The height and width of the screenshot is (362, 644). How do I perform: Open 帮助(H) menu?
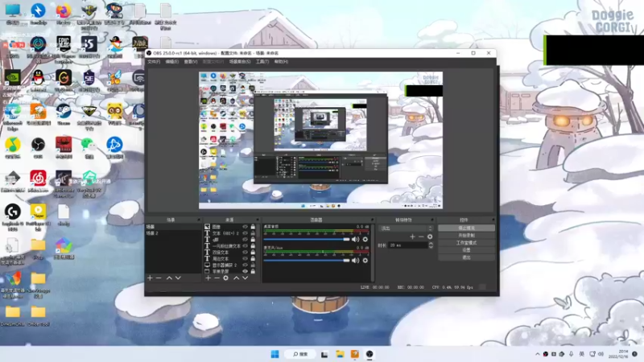point(281,62)
